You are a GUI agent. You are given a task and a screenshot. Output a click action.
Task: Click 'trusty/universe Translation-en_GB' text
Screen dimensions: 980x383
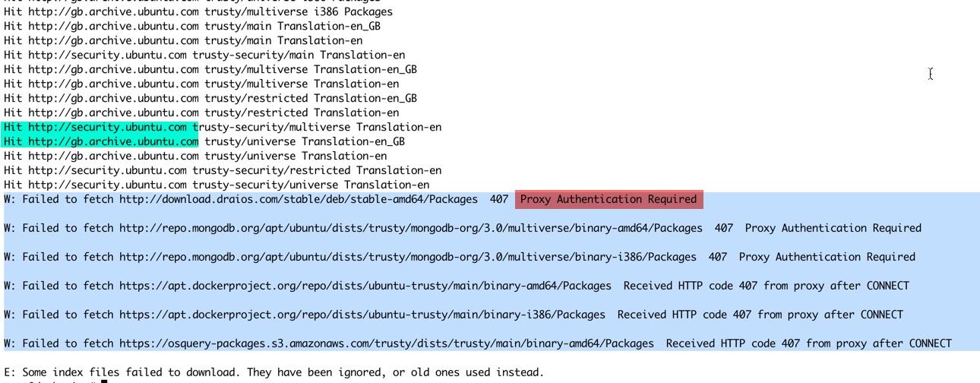(305, 141)
